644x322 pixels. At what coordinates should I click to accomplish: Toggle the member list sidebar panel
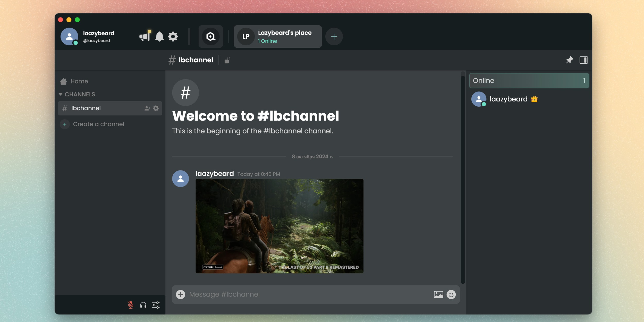(583, 60)
